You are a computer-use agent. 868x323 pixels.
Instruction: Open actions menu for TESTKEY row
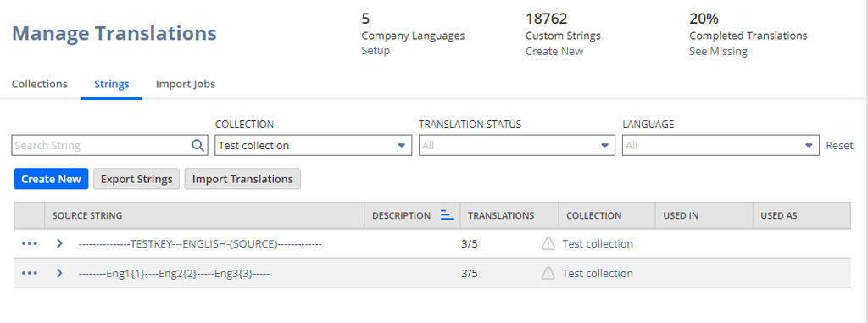tap(30, 243)
